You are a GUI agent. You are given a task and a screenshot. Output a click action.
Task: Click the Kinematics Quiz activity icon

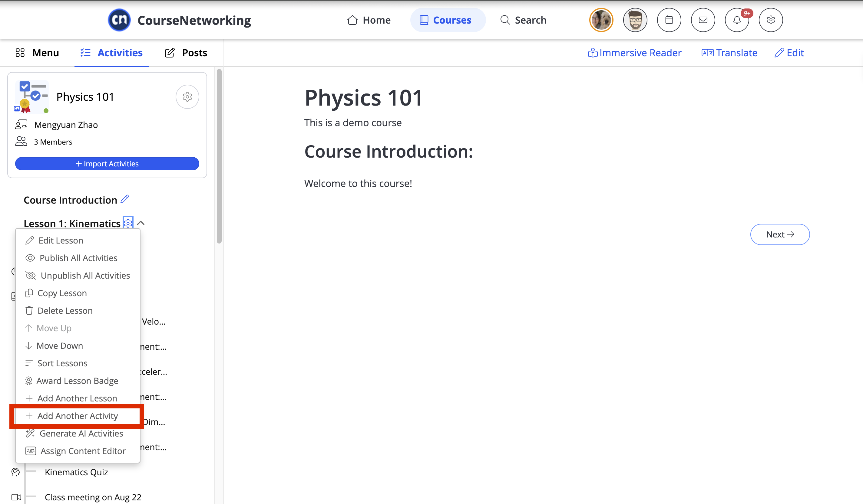16,472
